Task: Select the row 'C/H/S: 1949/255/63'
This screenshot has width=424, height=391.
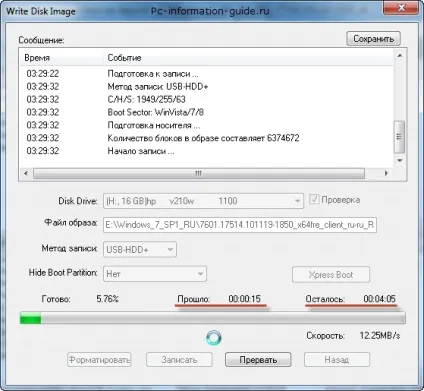Action: point(207,99)
